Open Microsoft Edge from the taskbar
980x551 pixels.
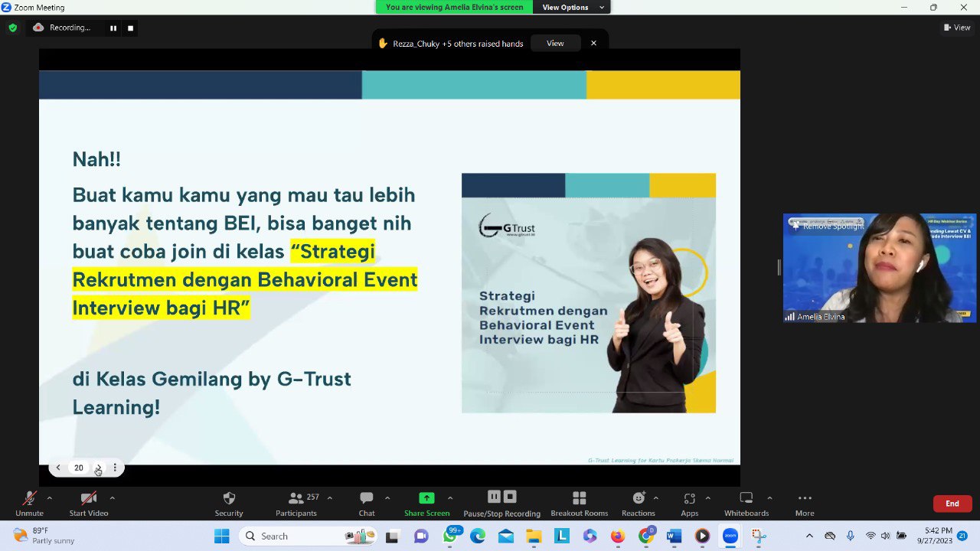[x=478, y=536]
